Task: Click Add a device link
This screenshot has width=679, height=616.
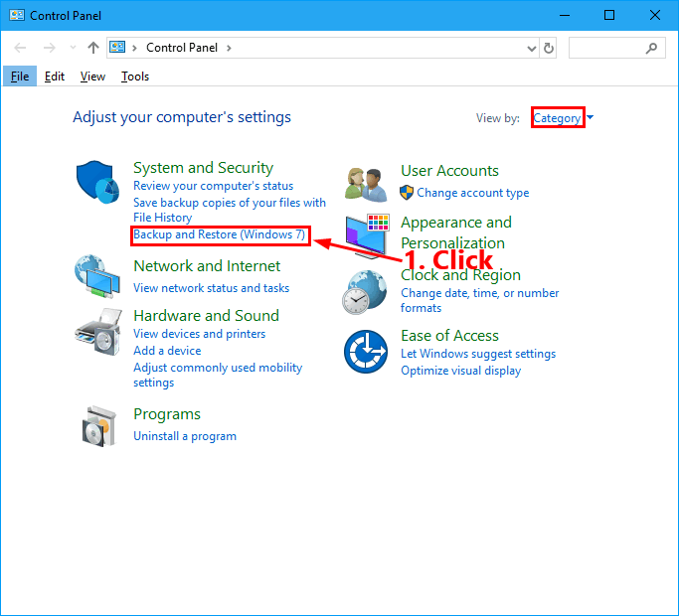Action: point(167,350)
